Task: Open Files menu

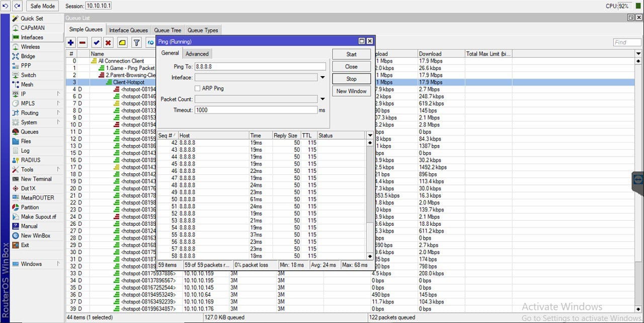Action: point(26,141)
